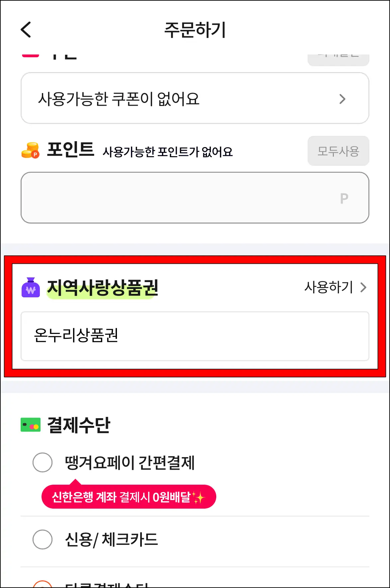
Task: Select the 땡겨요페이 간편결제 radio button
Action: pyautogui.click(x=42, y=462)
